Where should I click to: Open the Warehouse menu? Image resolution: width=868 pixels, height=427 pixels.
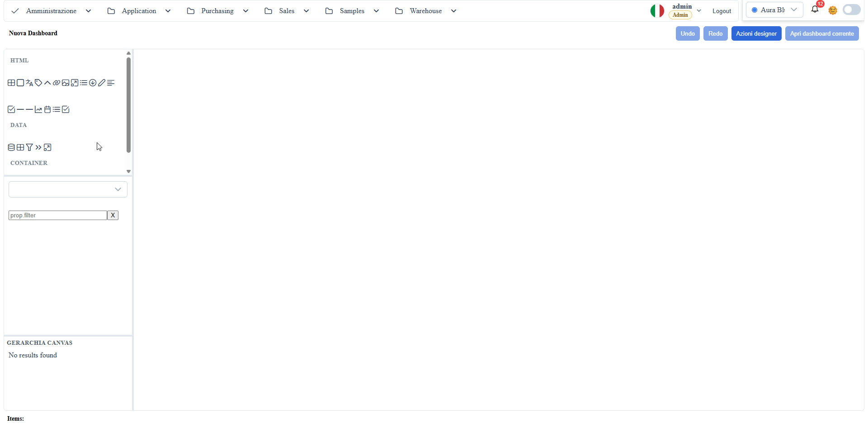pyautogui.click(x=425, y=11)
